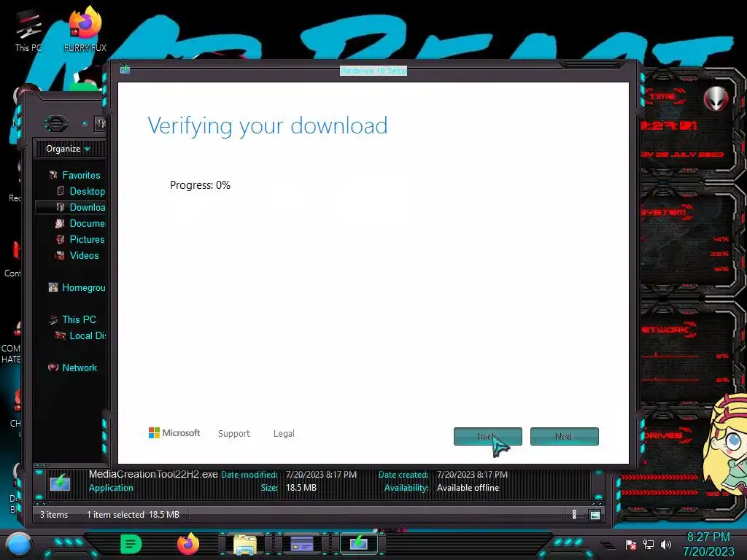The image size is (747, 560).
Task: Click the network tray icon
Action: [x=649, y=544]
